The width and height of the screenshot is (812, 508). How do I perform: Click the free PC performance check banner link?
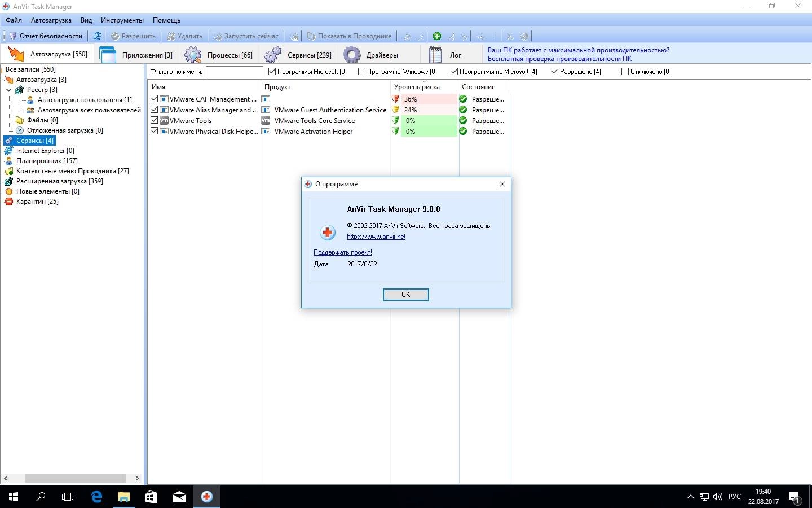(x=559, y=59)
